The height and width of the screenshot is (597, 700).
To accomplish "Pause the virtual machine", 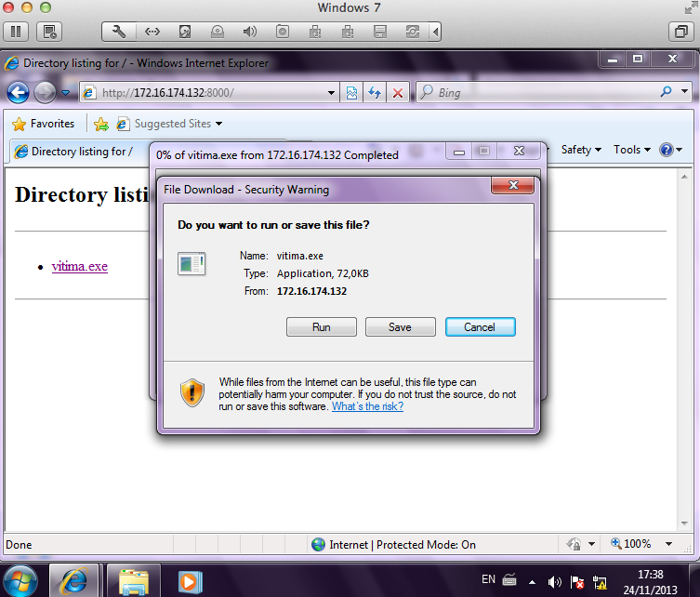I will 16,32.
